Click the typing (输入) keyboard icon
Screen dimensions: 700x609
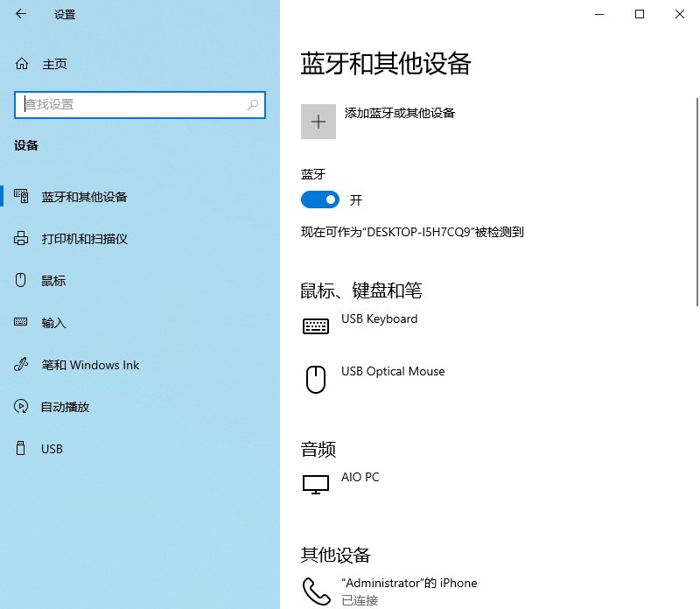[x=19, y=322]
